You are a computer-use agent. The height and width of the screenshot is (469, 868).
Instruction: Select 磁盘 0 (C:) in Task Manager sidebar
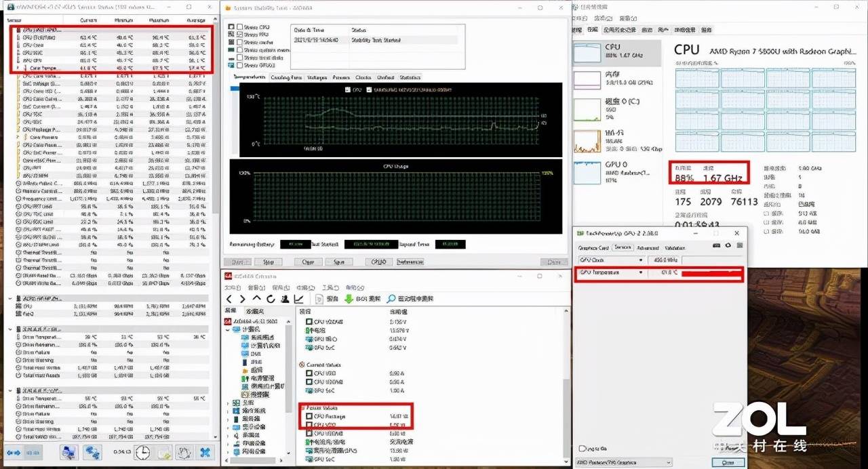[x=617, y=110]
